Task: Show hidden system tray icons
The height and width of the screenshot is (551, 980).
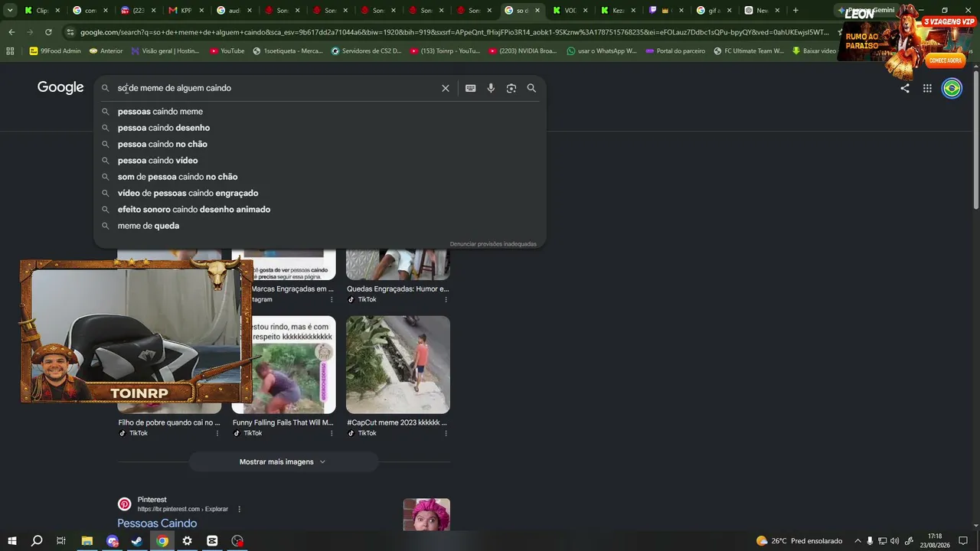Action: click(x=857, y=541)
